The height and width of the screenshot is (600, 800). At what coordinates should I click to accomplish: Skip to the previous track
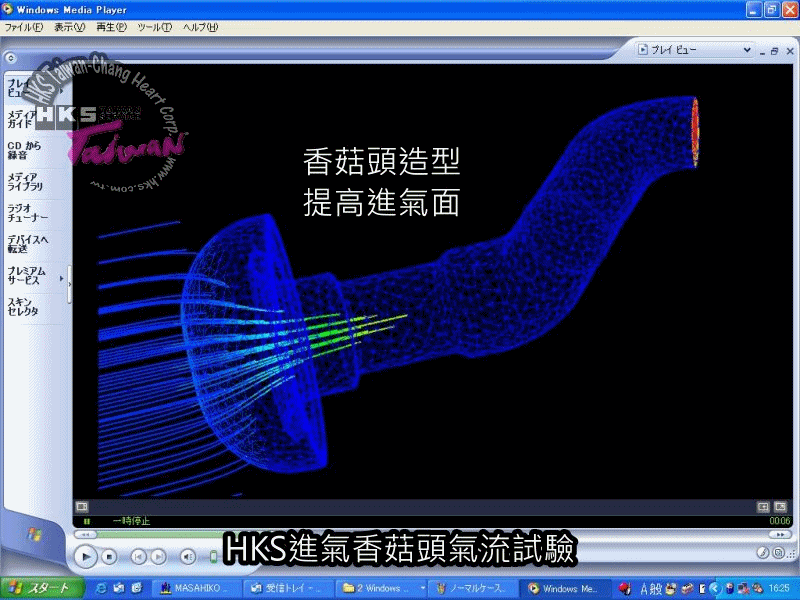[138, 557]
